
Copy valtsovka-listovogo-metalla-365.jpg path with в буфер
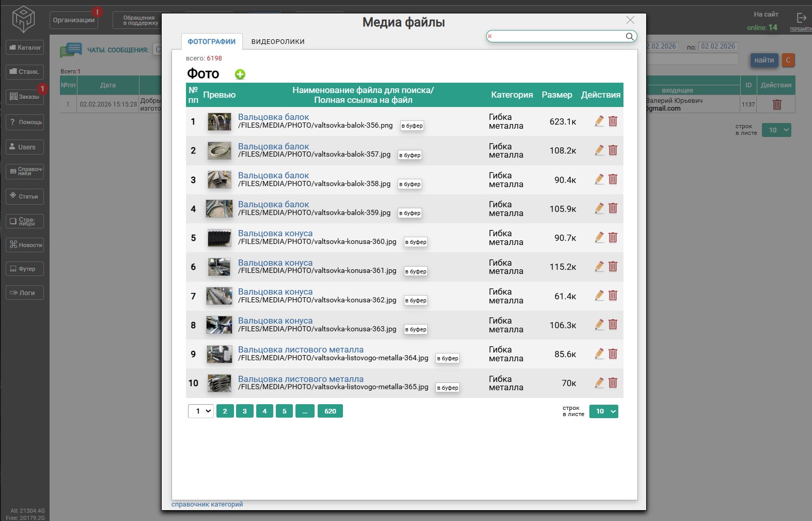448,388
